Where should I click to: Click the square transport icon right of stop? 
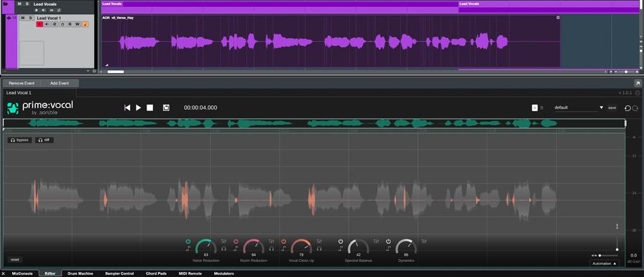pyautogui.click(x=166, y=107)
